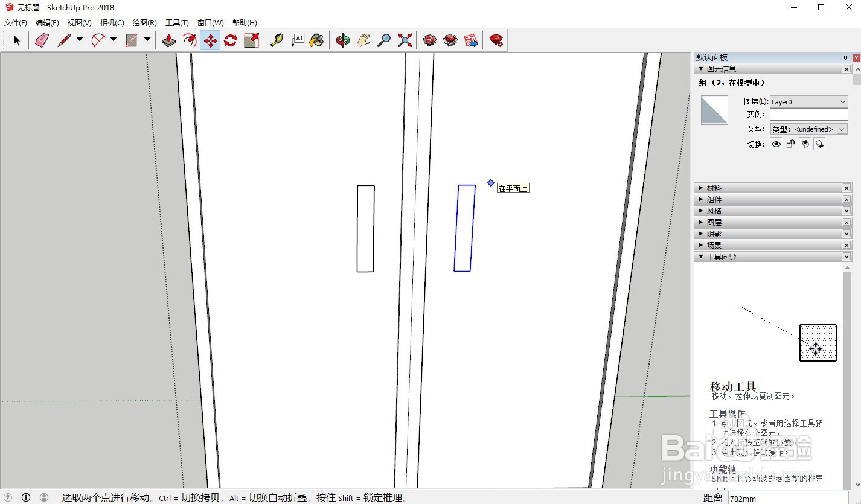Activate the Push/Pull tool
The width and height of the screenshot is (861, 504).
[x=169, y=40]
